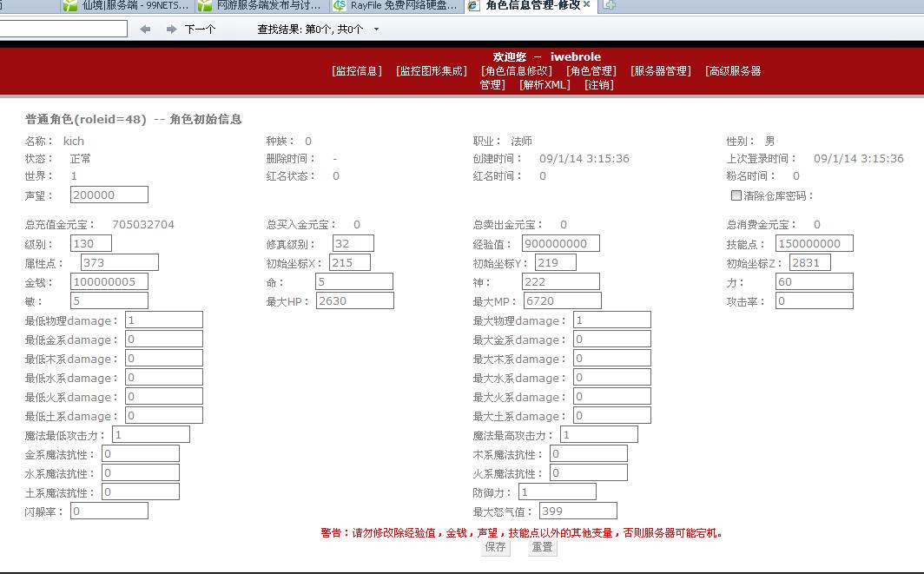
Task: Open the 服务器管理 link
Action: click(x=660, y=71)
